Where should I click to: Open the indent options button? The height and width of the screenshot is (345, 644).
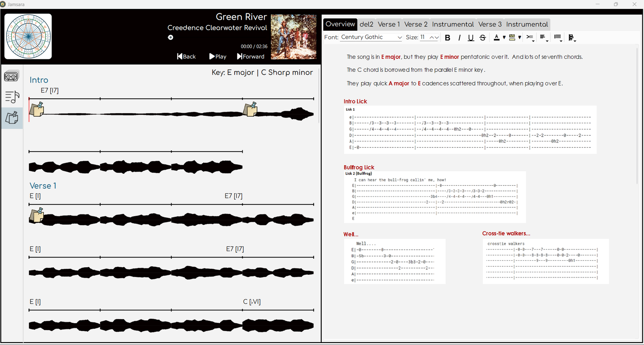(530, 37)
